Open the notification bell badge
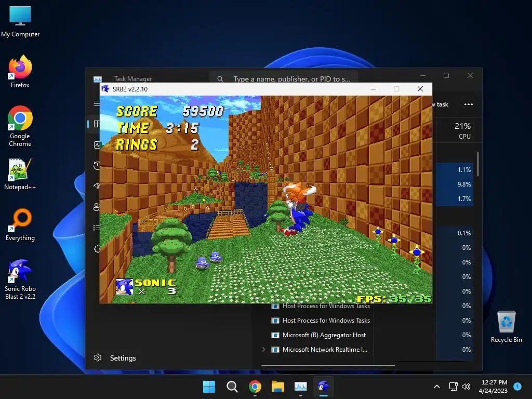This screenshot has height=399, width=532. [x=517, y=387]
